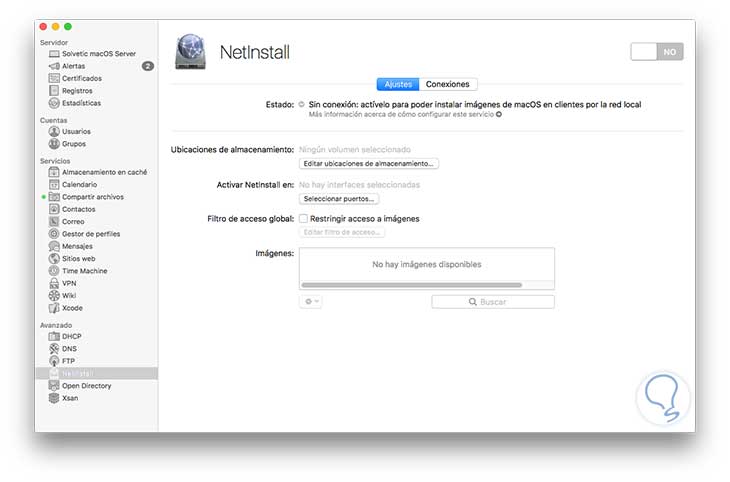Switch to the Conexiones tab
Image resolution: width=730 pixels, height=482 pixels.
448,84
